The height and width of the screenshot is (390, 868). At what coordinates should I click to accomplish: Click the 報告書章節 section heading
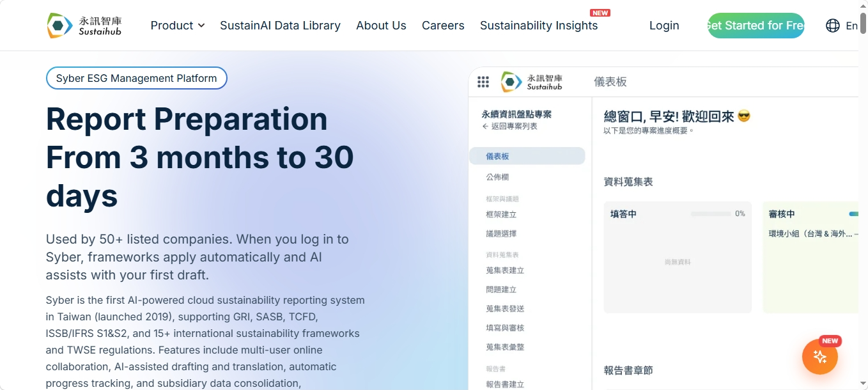[x=628, y=370]
